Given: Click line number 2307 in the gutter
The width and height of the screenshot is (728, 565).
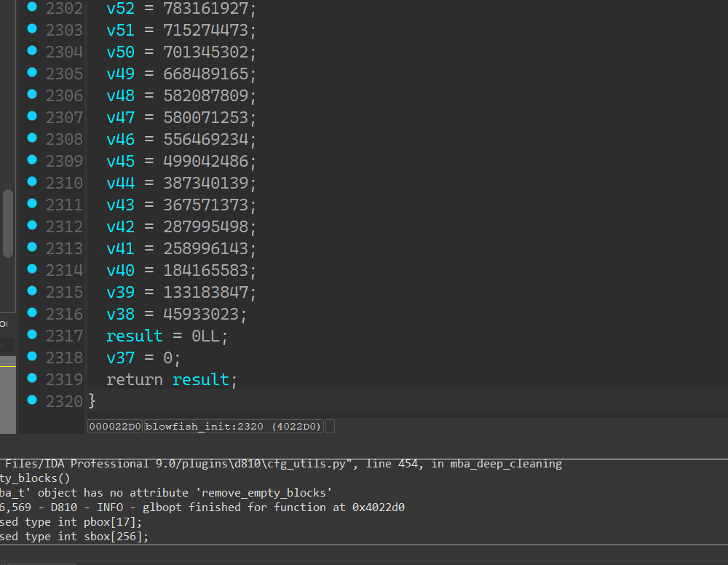Looking at the screenshot, I should click(x=64, y=118).
